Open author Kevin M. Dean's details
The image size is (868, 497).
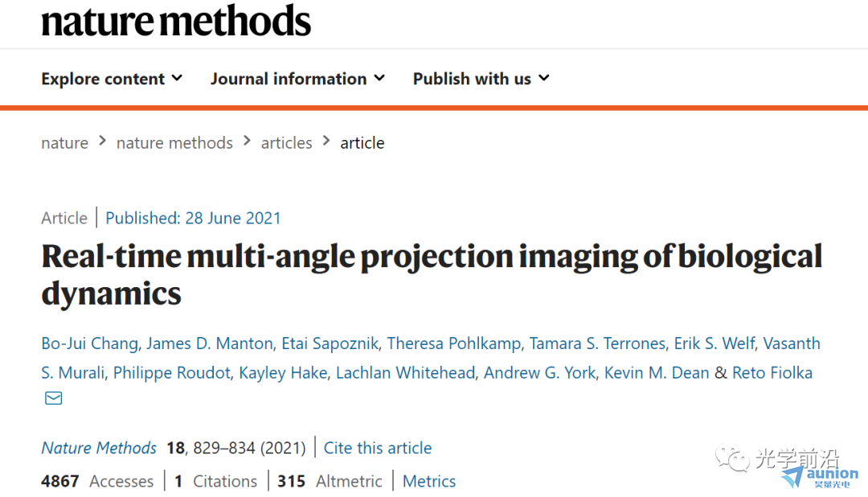click(x=657, y=373)
